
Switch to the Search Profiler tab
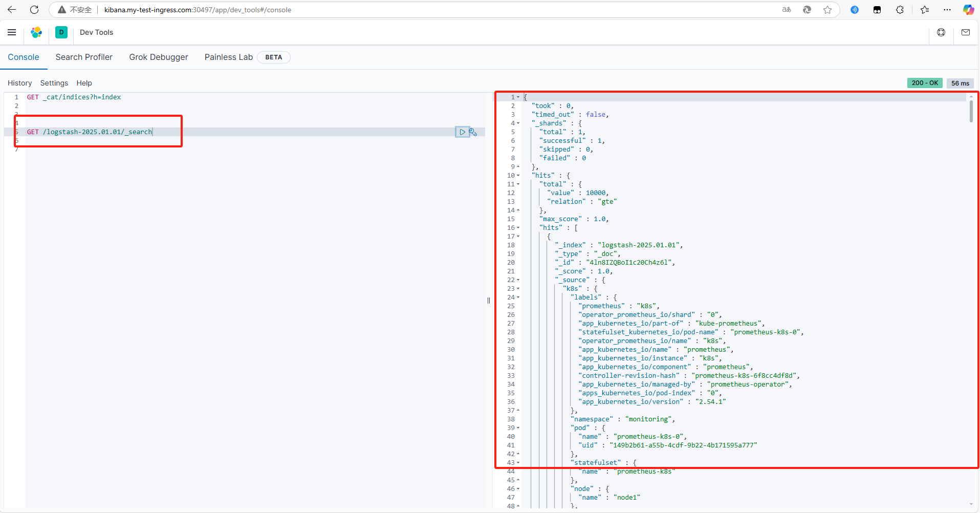tap(84, 57)
